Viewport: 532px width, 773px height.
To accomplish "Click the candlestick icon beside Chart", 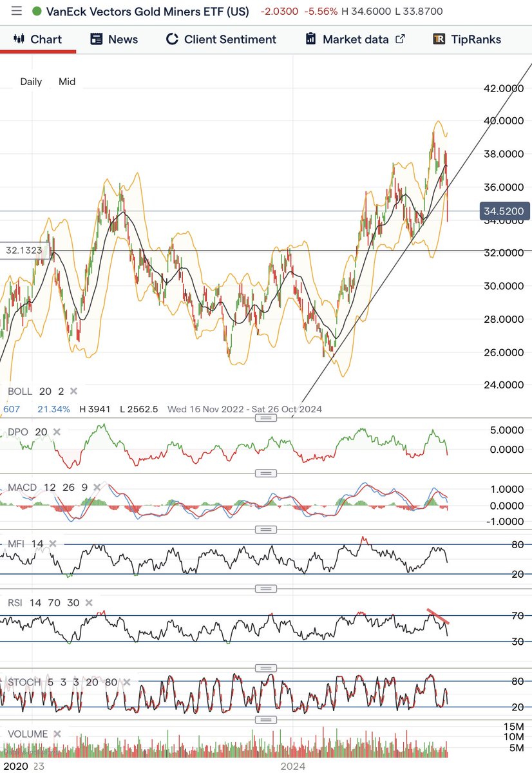I will 19,39.
